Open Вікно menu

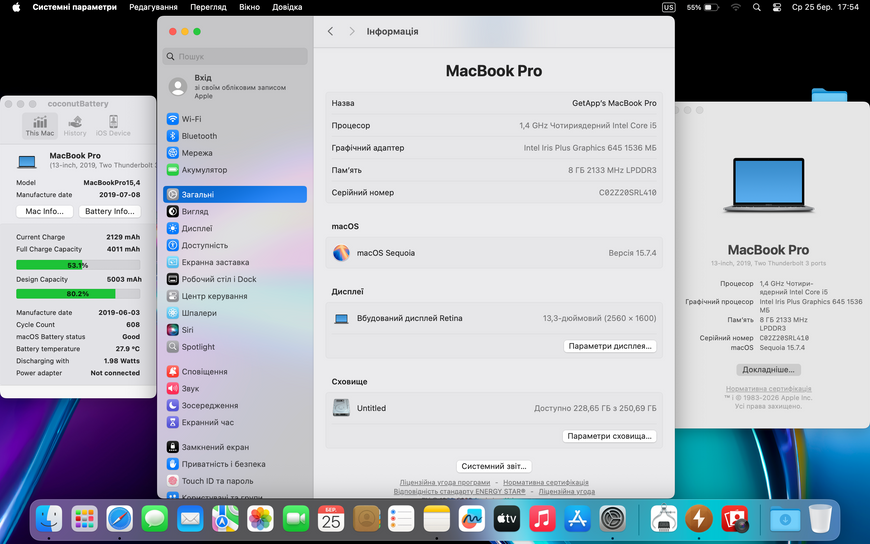click(x=249, y=7)
